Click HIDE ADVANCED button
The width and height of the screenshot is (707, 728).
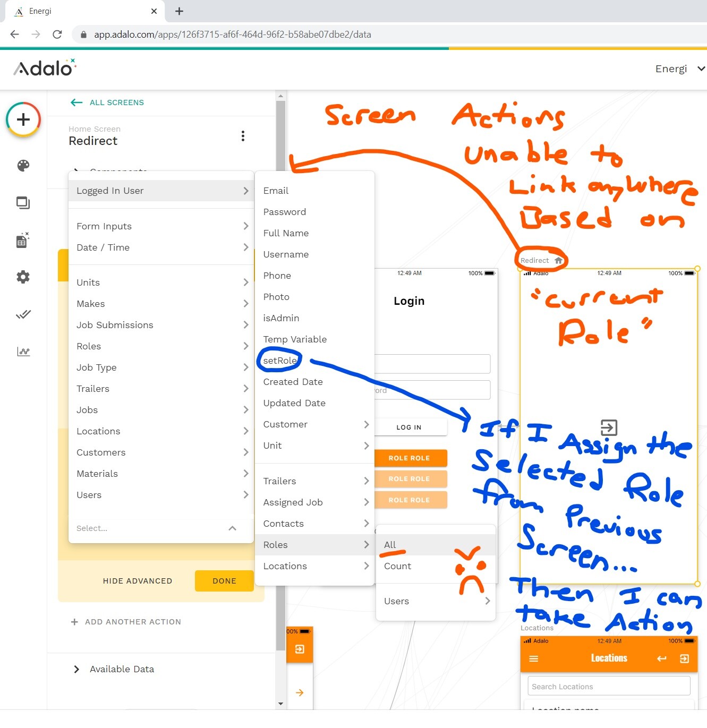click(x=138, y=581)
